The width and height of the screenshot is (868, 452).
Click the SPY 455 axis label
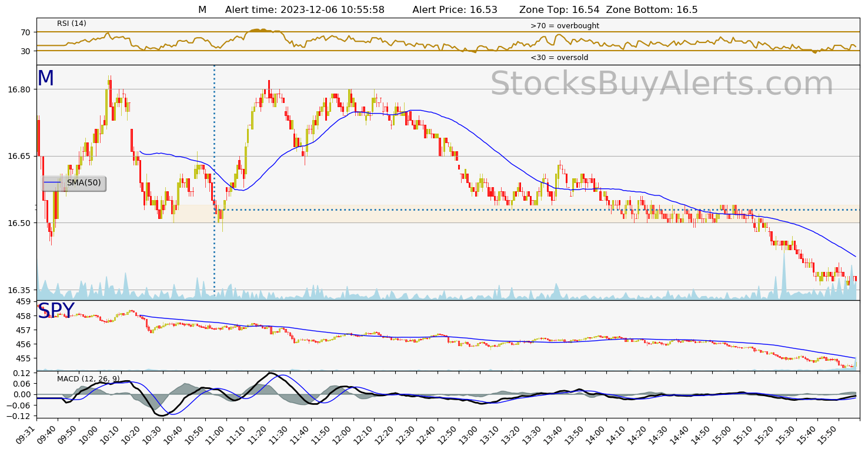point(22,358)
